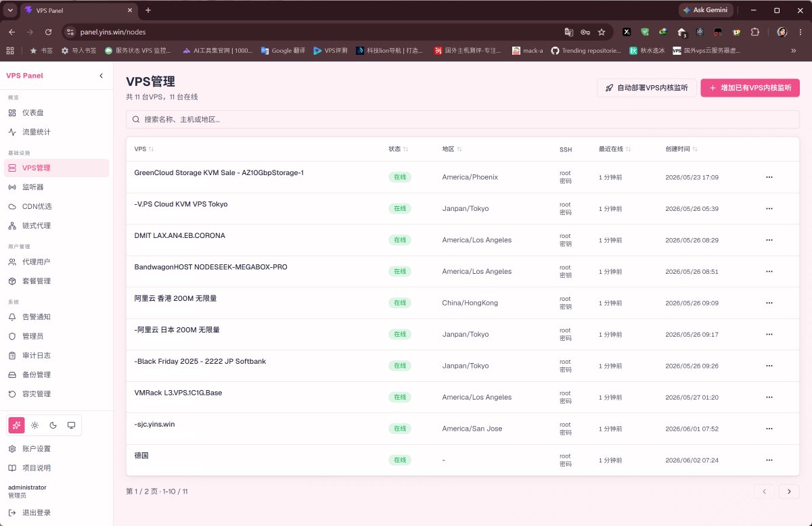Click DMIT LAX.AN4.EB.CORONA name

point(180,236)
